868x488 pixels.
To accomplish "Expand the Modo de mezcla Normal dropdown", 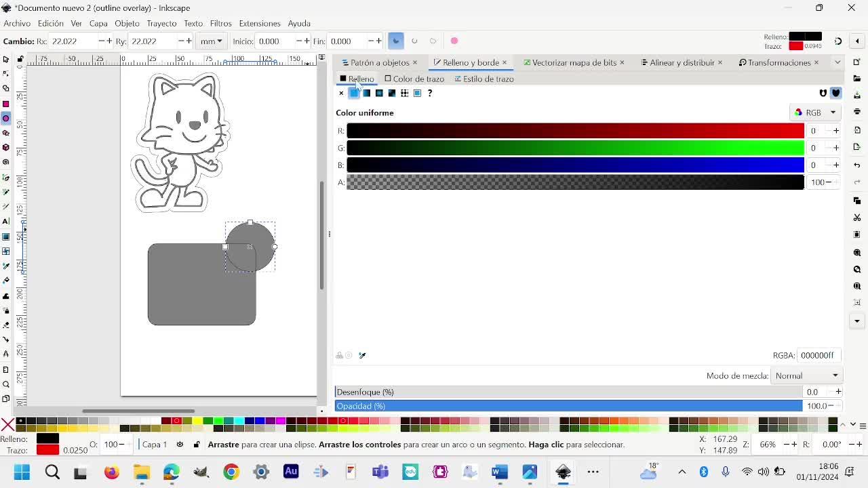I will pos(806,375).
